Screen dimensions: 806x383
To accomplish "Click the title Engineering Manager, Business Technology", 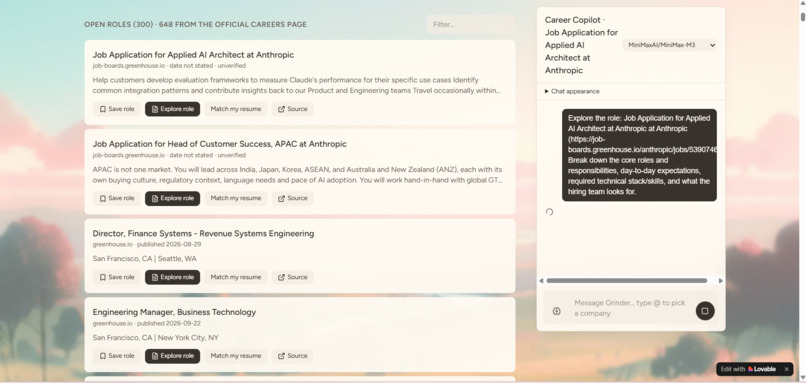I will (174, 312).
